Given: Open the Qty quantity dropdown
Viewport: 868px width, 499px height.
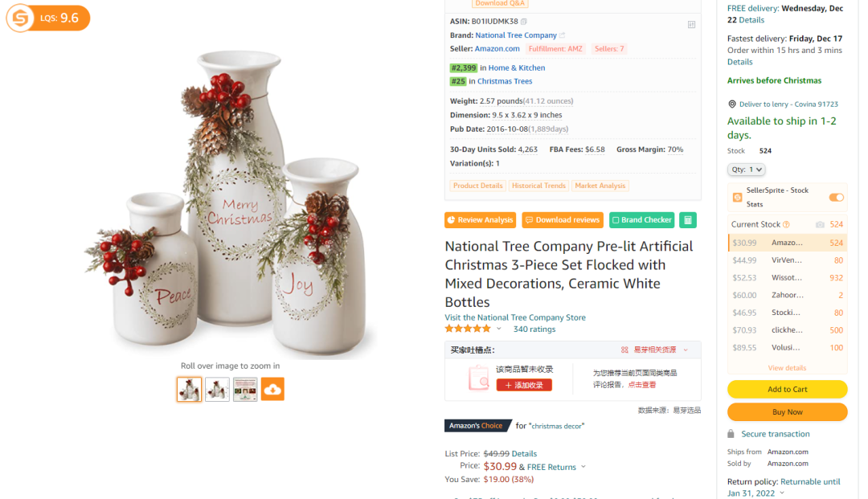Looking at the screenshot, I should (746, 170).
